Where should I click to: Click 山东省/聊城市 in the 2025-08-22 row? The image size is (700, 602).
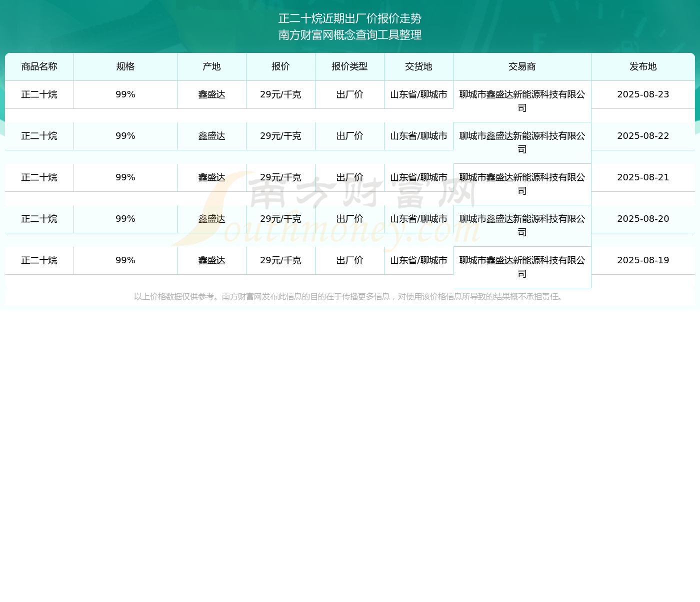coord(418,136)
